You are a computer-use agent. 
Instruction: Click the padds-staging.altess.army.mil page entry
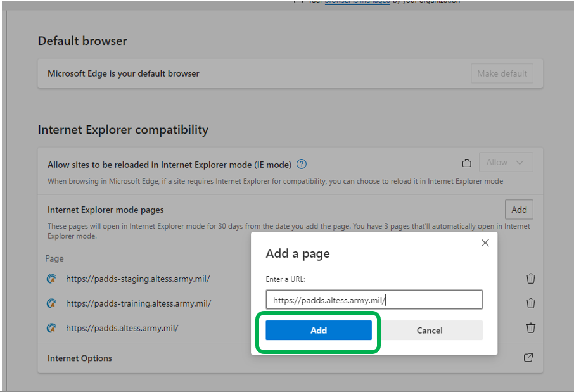coord(139,279)
